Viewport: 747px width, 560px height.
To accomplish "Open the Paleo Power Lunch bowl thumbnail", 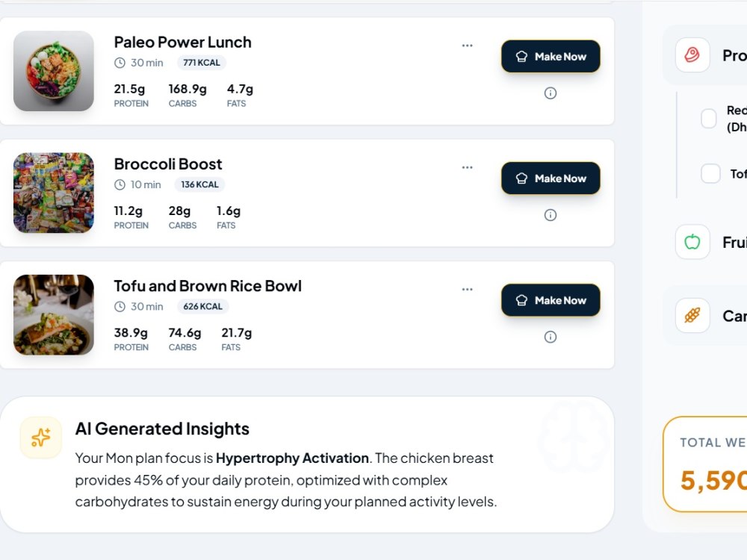I will pyautogui.click(x=54, y=72).
